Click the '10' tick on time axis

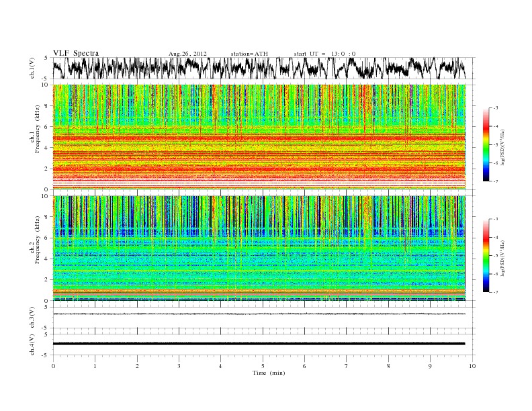(472, 366)
